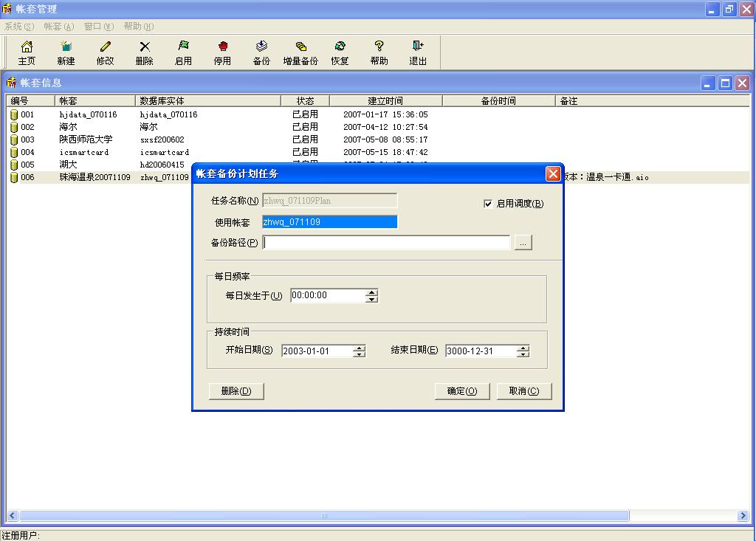756x541 pixels.
Task: Click the 恢复 restore toolbar icon
Action: pos(340,46)
